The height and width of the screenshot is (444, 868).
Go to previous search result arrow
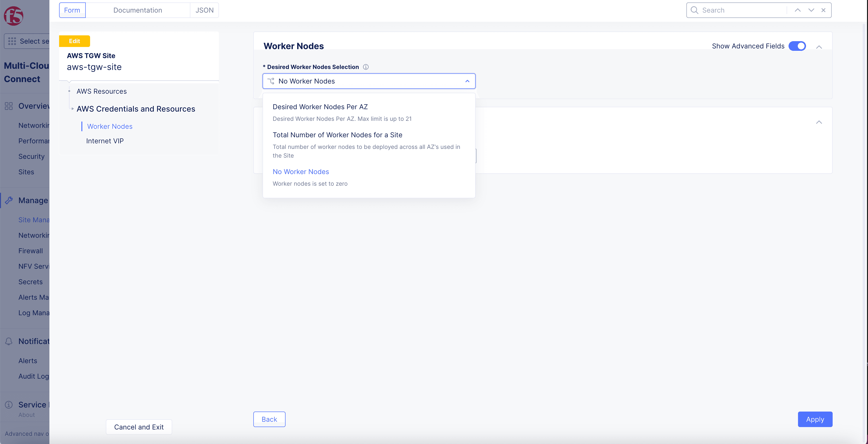point(798,10)
